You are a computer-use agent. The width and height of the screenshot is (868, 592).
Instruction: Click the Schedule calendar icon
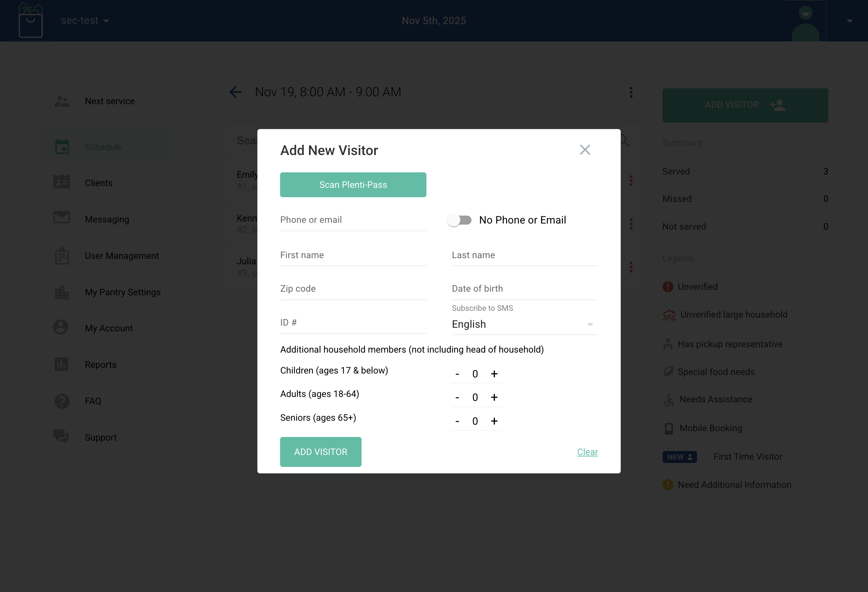[x=62, y=146]
